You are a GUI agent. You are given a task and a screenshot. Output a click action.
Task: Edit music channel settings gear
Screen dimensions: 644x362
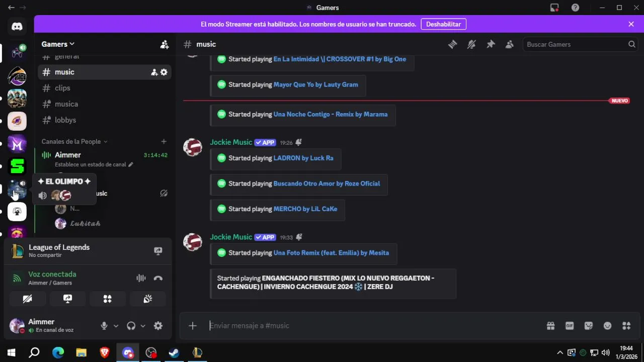click(164, 72)
